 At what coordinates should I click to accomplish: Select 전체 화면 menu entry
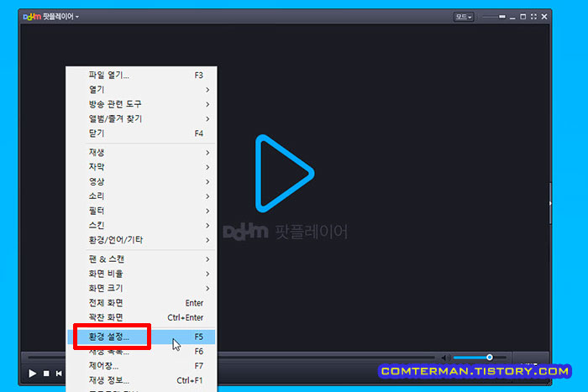click(141, 303)
